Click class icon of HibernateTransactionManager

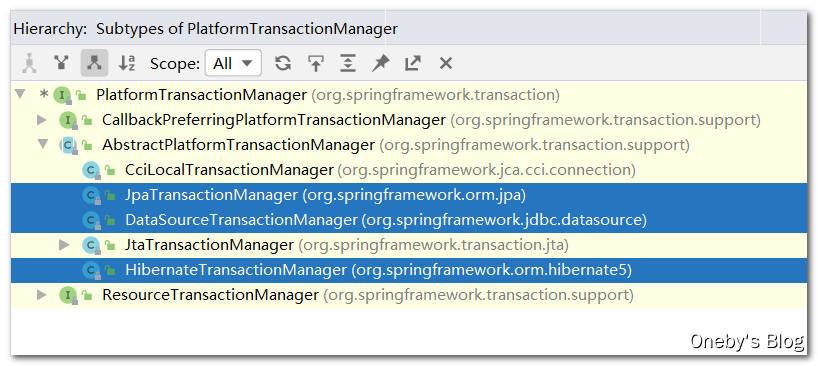pos(91,270)
